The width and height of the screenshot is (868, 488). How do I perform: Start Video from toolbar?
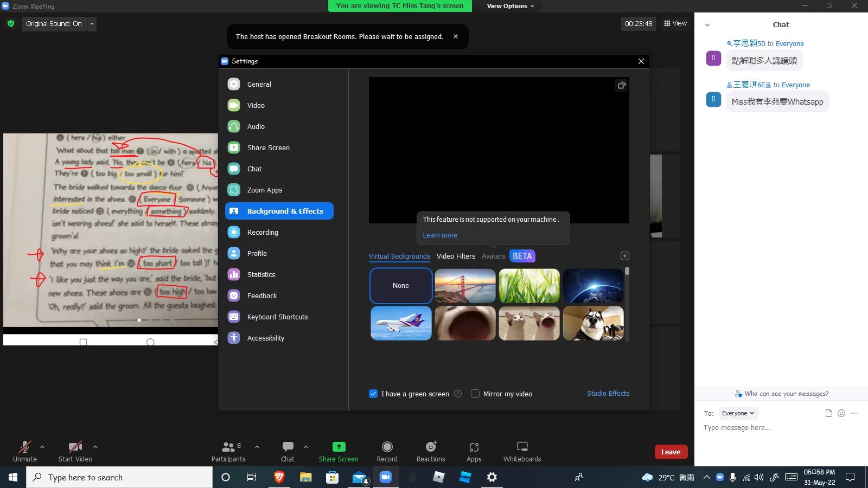(x=75, y=451)
